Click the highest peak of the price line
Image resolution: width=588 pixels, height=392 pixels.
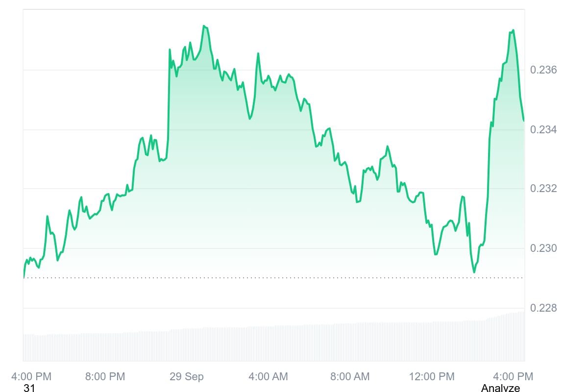pyautogui.click(x=204, y=26)
